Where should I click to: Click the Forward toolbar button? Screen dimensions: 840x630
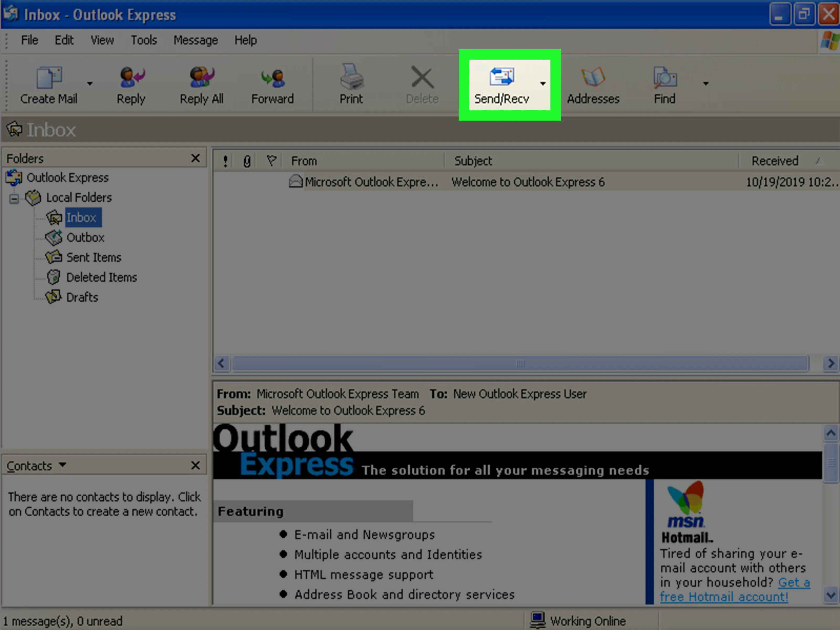[272, 85]
